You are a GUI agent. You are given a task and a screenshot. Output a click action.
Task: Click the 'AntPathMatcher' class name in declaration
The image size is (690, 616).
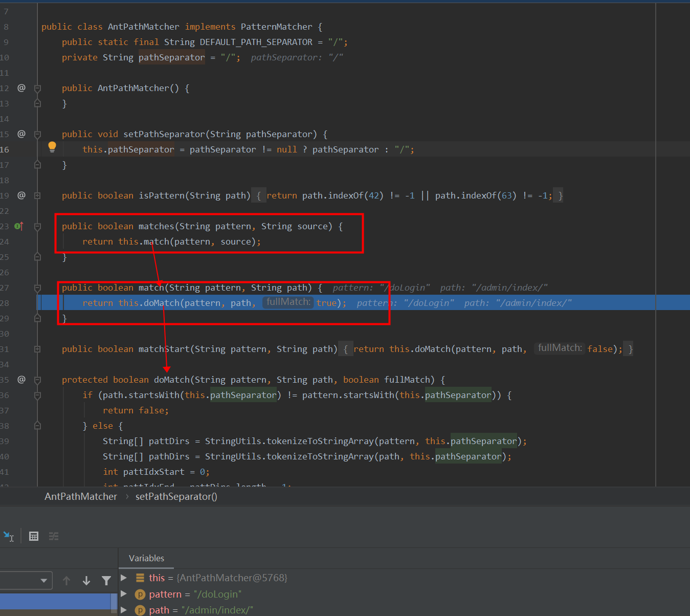pyautogui.click(x=144, y=27)
